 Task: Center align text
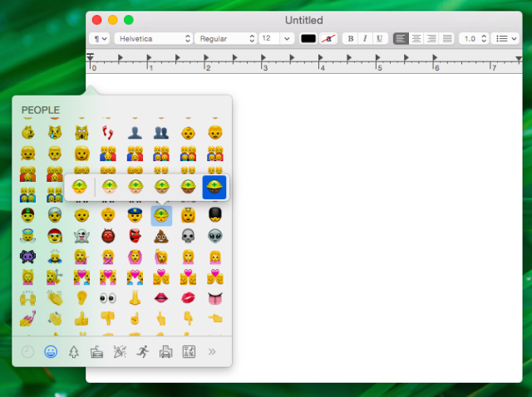pos(416,39)
